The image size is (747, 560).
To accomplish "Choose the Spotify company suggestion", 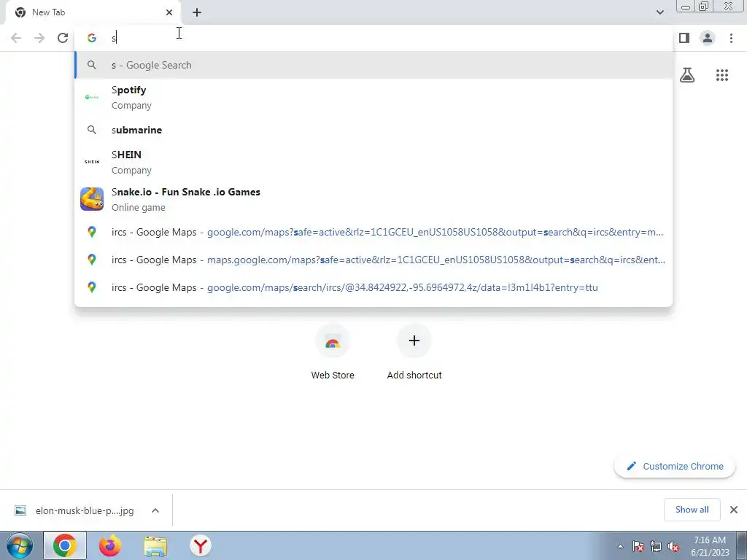I will click(x=373, y=97).
